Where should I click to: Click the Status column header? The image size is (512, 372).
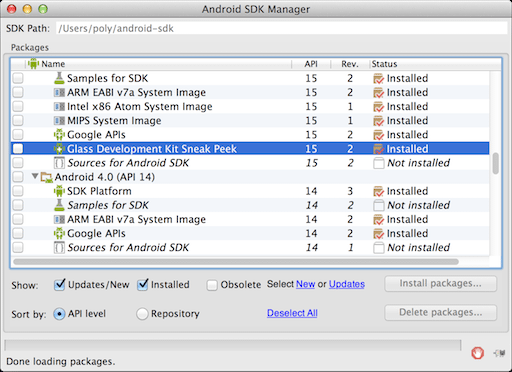pos(435,64)
